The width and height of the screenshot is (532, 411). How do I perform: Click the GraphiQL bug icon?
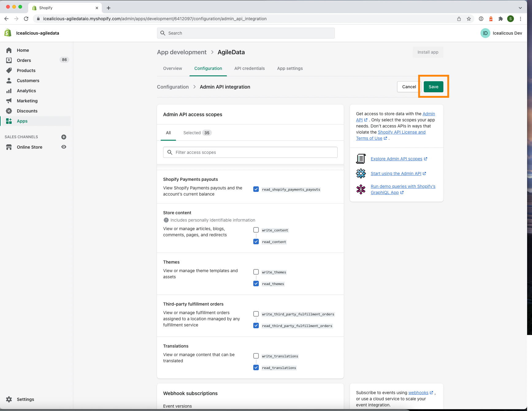361,189
